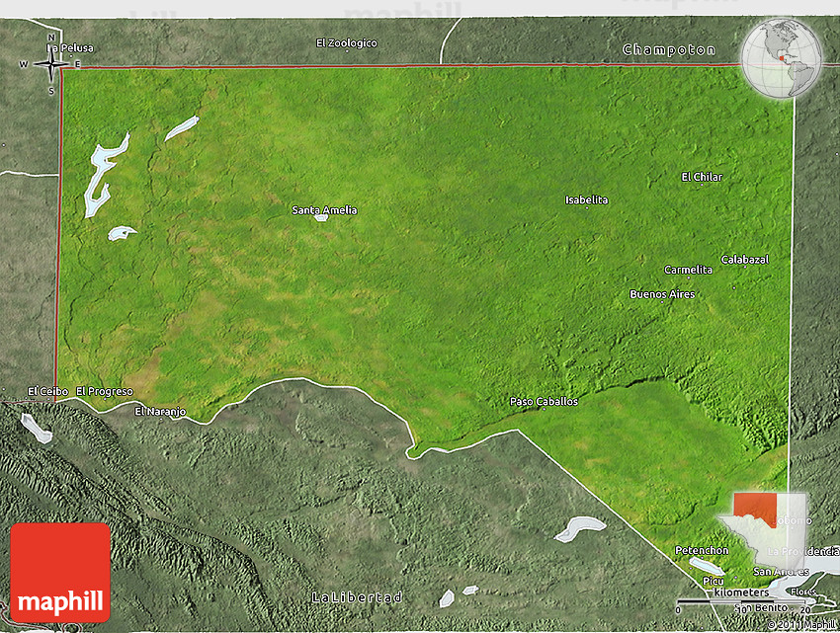840x633 pixels.
Task: Select the Isabelita place label
Action: (586, 200)
